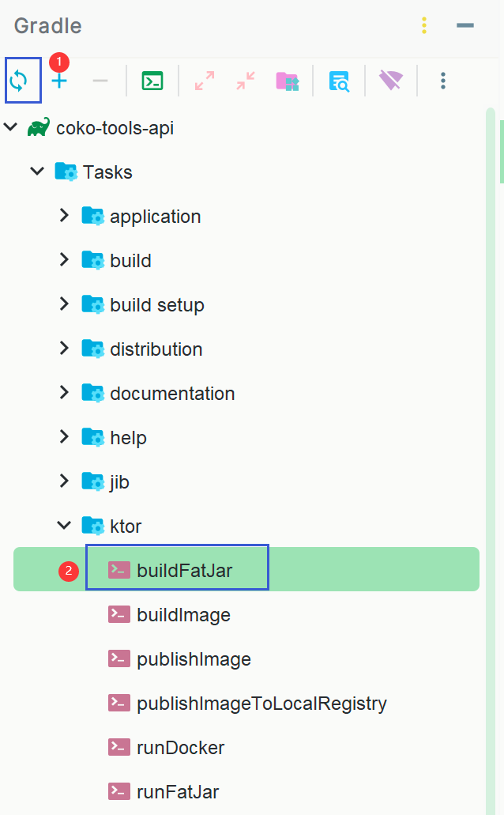Collapse the Tasks folder chevron
This screenshot has width=504, height=815.
click(37, 172)
